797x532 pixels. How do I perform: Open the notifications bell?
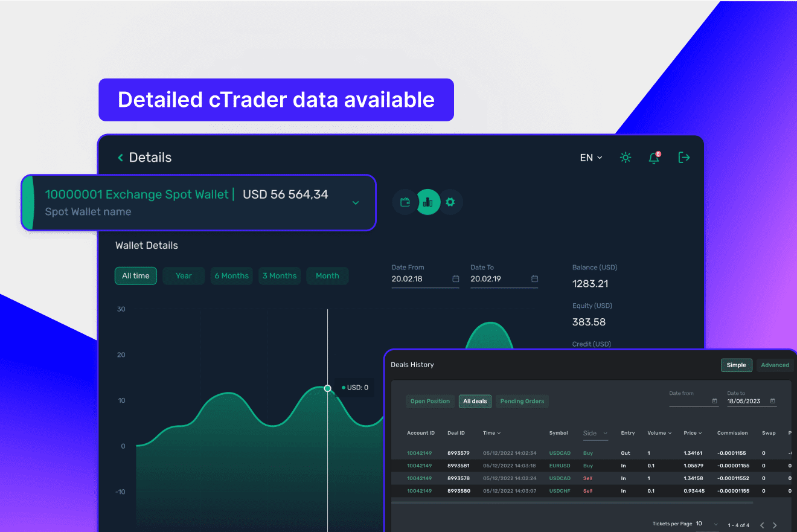(x=654, y=158)
